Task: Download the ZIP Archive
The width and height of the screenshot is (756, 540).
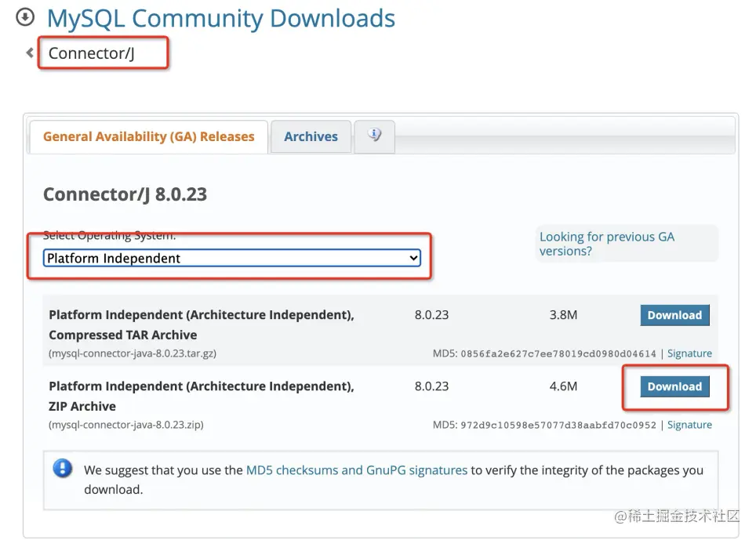Action: point(674,386)
